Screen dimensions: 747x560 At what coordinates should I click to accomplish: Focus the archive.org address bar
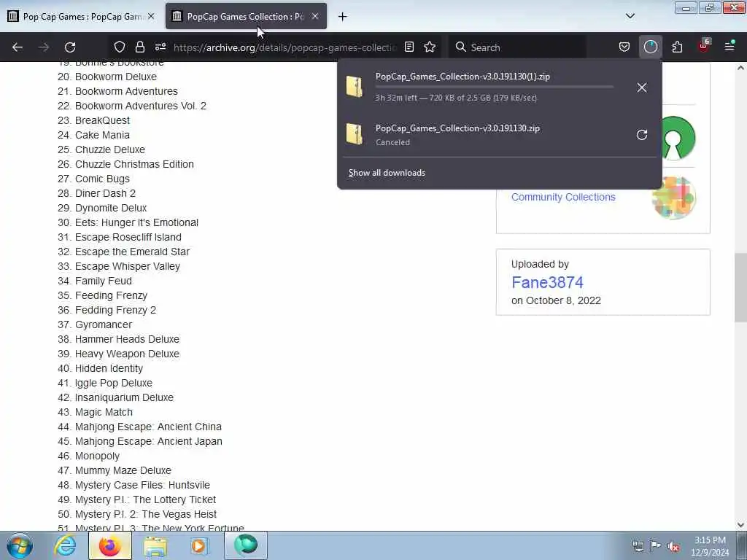coord(285,47)
